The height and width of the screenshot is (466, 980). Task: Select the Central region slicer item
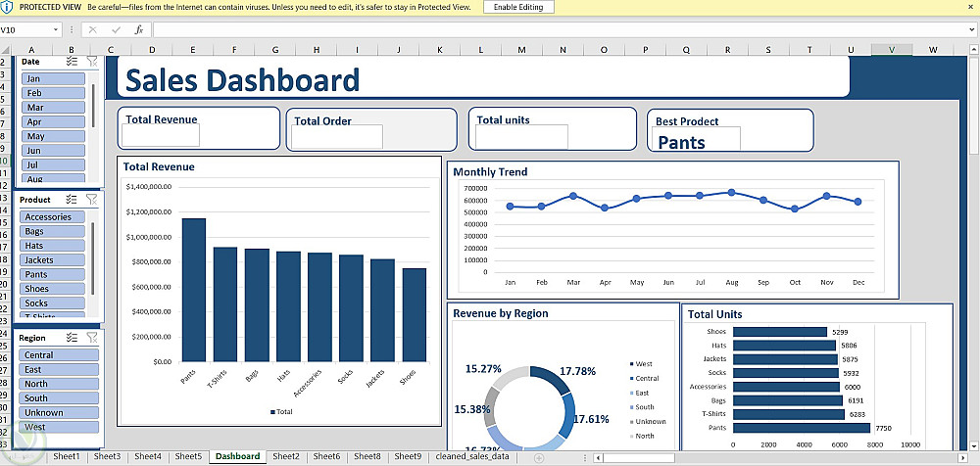[60, 354]
